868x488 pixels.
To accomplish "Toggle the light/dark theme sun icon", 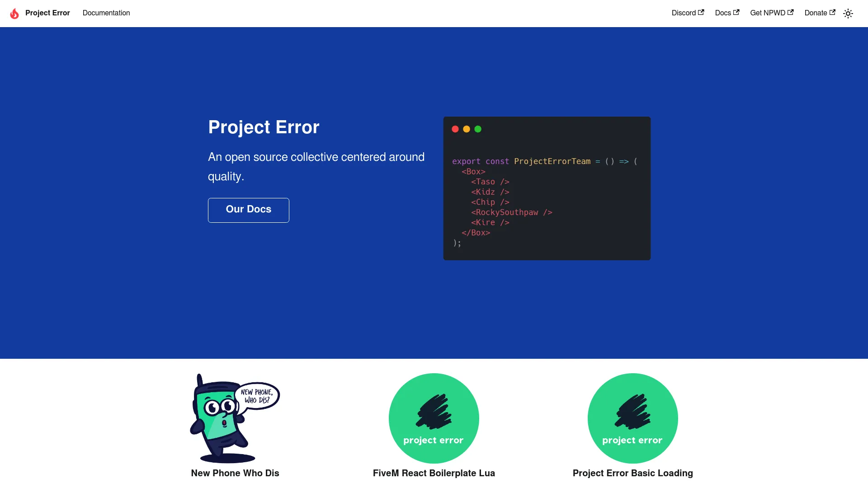I will [848, 13].
